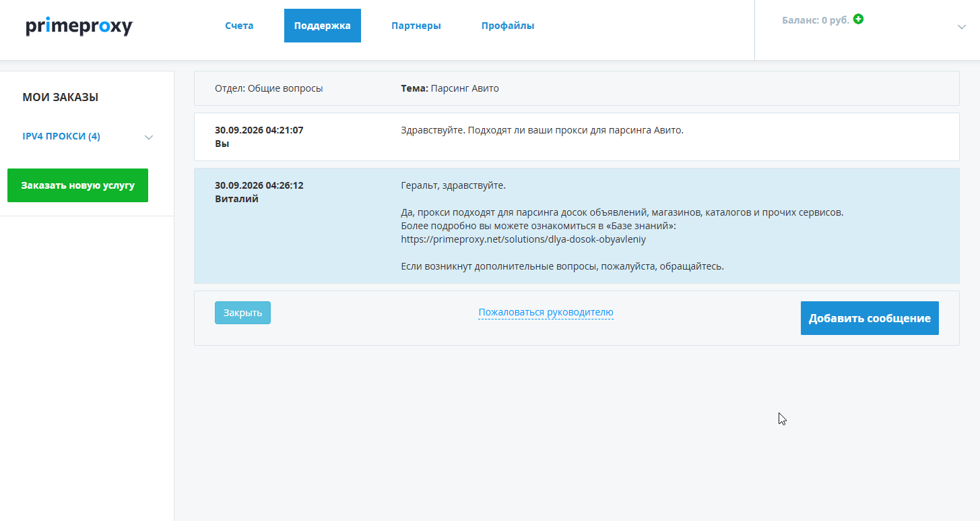980x521 pixels.
Task: Go to the Партнеры section
Action: pyautogui.click(x=416, y=26)
